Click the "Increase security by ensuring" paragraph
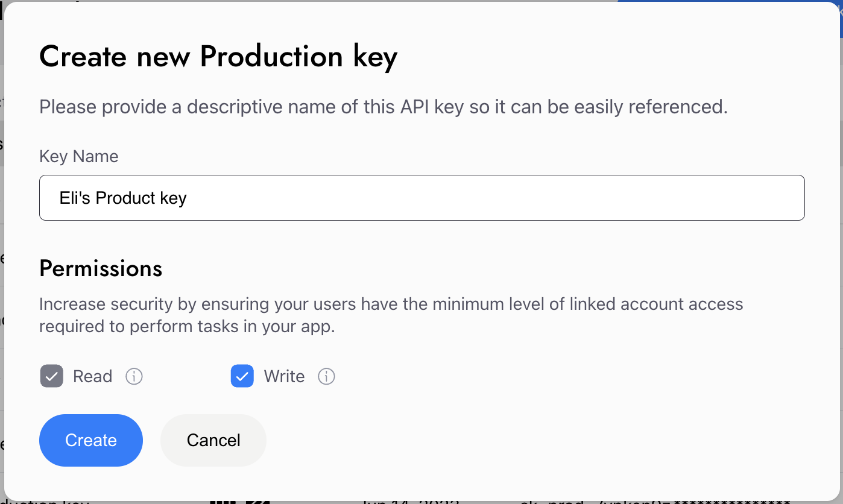 [391, 315]
